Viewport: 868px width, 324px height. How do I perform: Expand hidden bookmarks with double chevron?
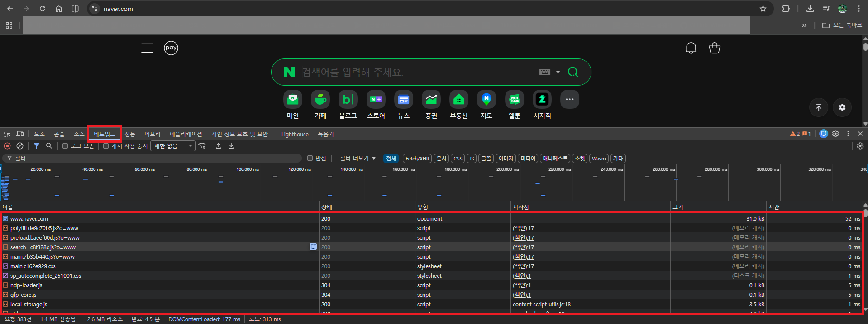[x=804, y=25]
